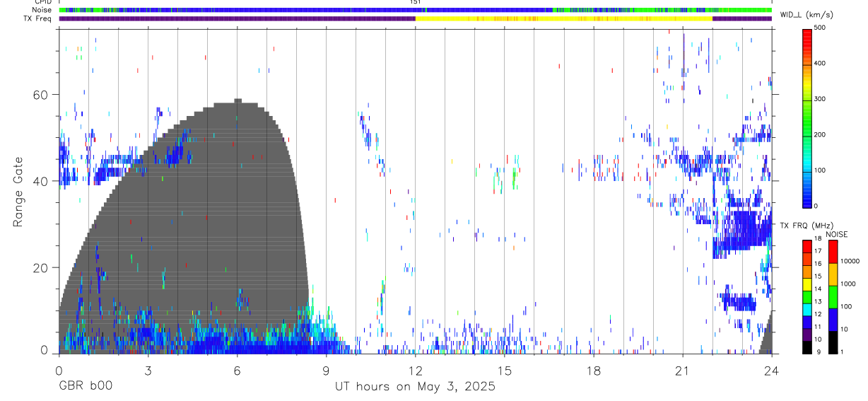Click x-axis tick label '3'
This screenshot has height=401, width=868.
point(148,370)
